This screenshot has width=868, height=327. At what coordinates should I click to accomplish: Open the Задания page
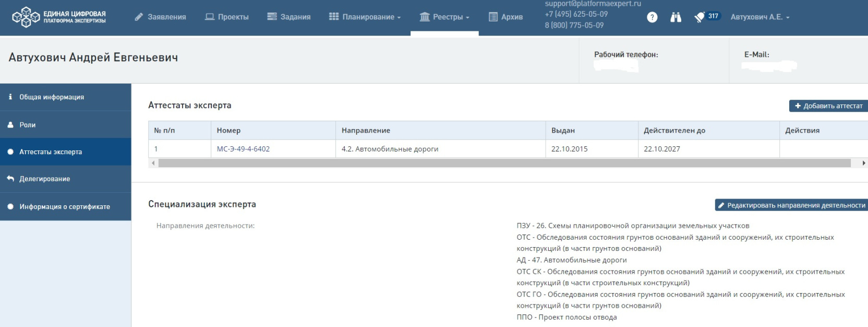[289, 17]
